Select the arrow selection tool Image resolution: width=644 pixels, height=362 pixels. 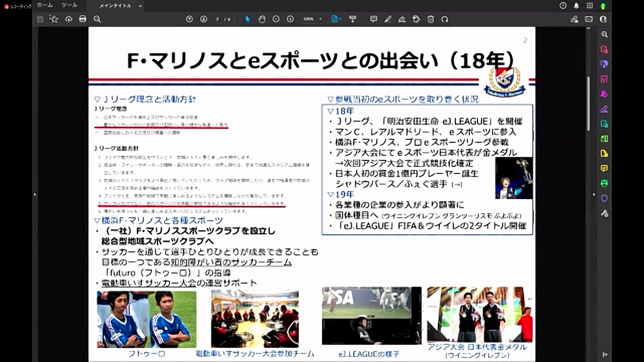(x=248, y=19)
